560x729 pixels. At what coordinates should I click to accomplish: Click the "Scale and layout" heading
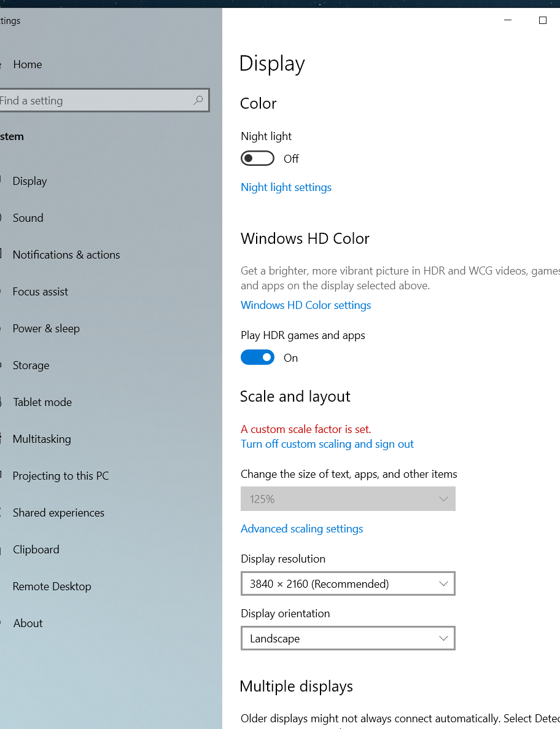(x=295, y=397)
